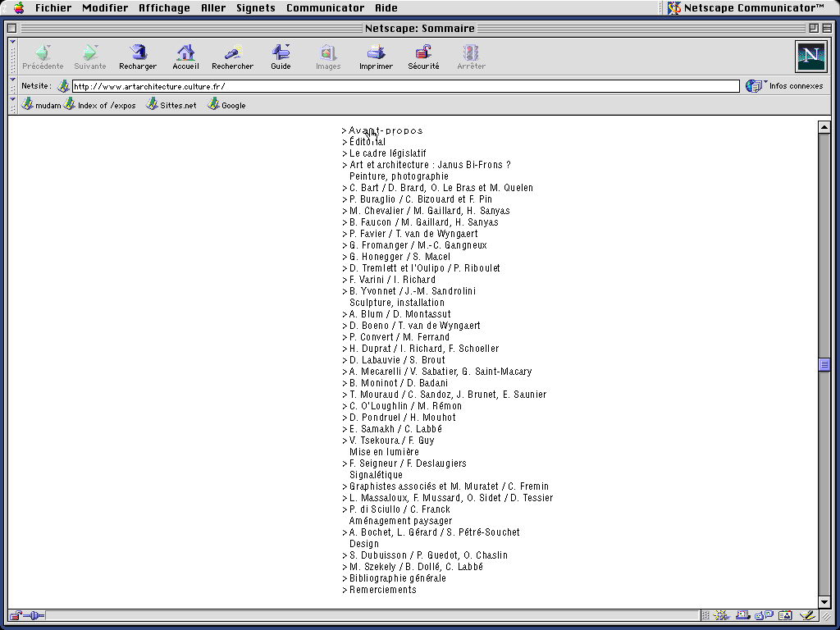Collapse the personal toolbar tab

click(x=11, y=100)
